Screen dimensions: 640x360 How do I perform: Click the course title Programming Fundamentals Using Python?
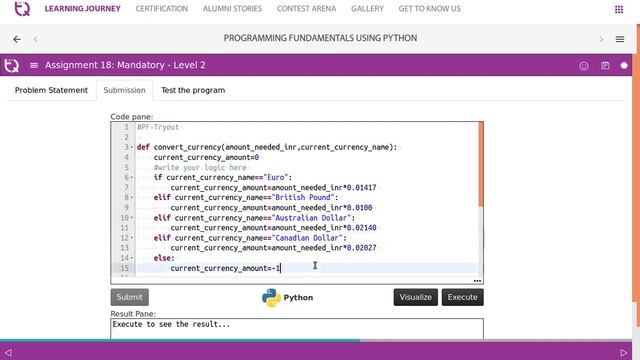point(320,38)
